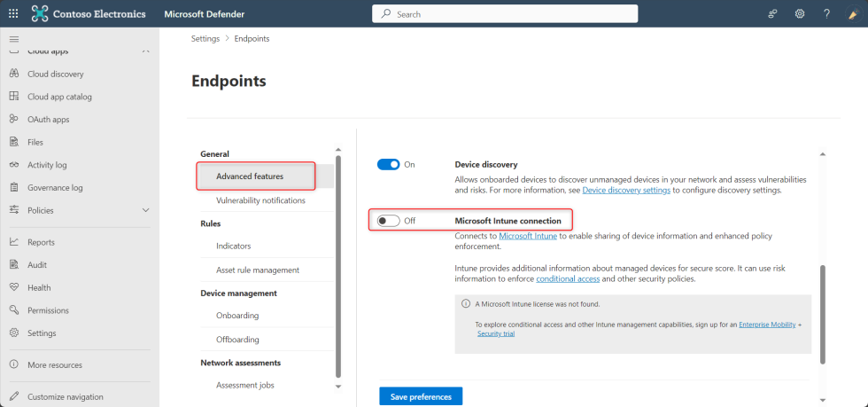Open the Indicators rules page

click(234, 246)
